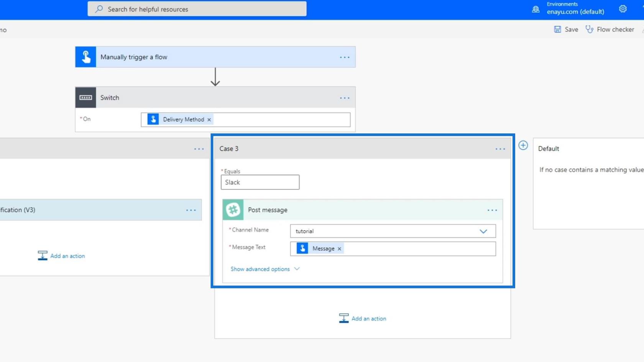
Task: Click the Slack Post message icon
Action: tap(233, 210)
